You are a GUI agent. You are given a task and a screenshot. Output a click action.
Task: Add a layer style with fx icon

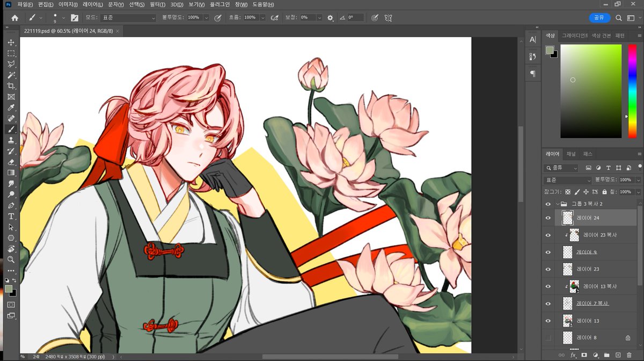pos(573,355)
